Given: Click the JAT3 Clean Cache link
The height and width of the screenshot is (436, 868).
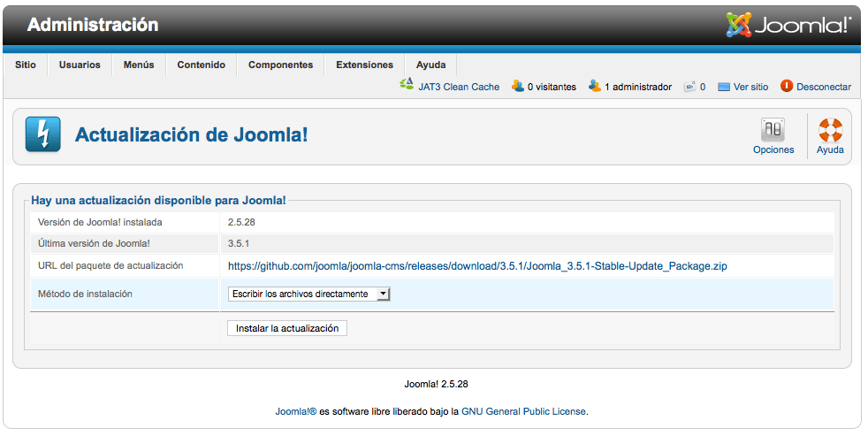Looking at the screenshot, I should point(459,87).
